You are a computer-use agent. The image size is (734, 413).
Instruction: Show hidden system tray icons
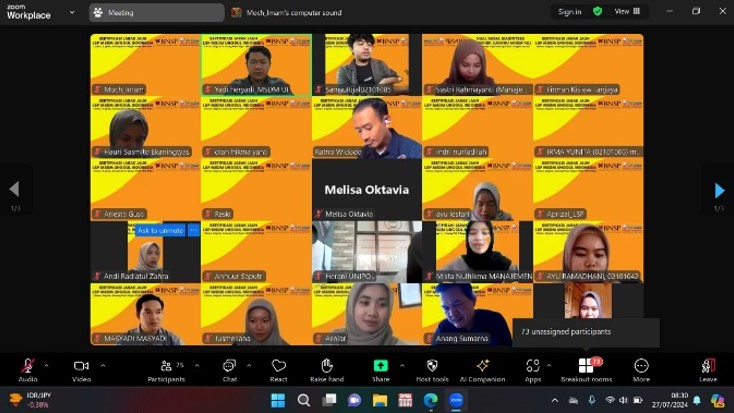555,400
